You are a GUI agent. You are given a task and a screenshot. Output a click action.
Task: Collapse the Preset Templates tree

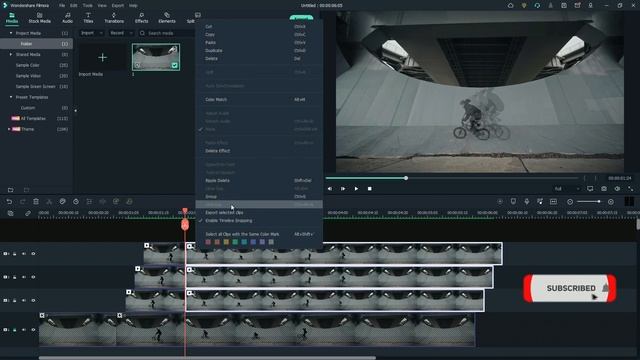click(x=11, y=97)
